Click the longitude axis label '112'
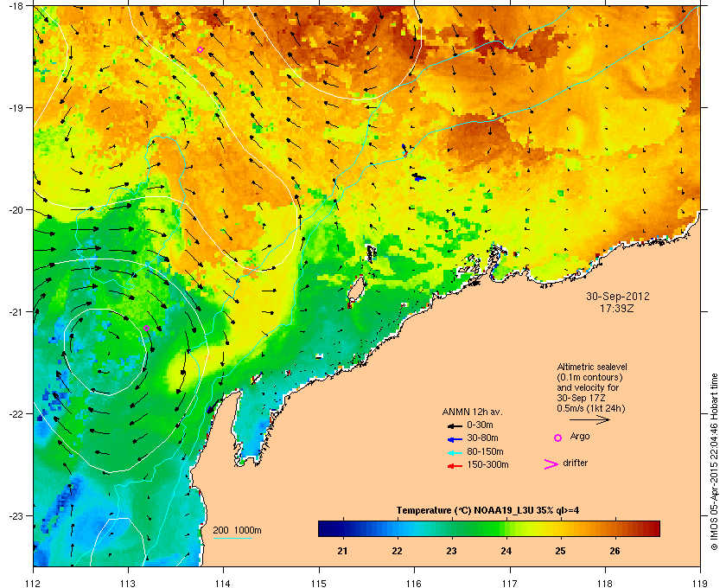 point(34,583)
